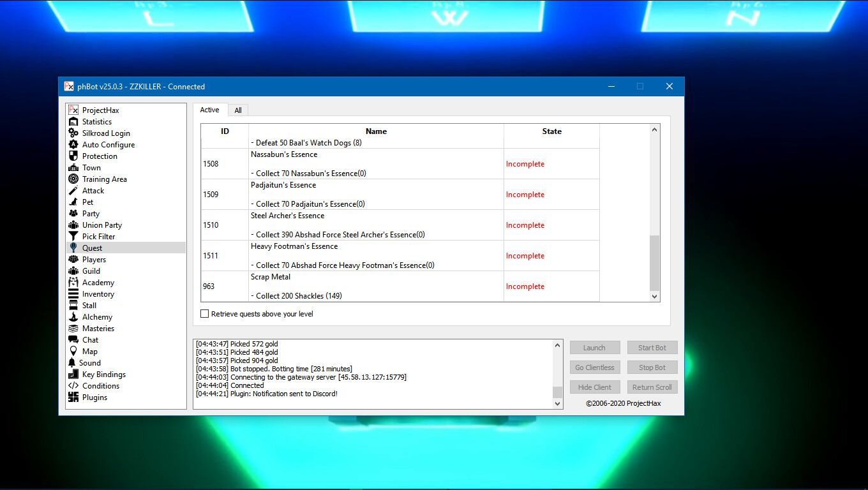Select the Protection shield icon
Screen dimensions: 868x490
(73, 156)
